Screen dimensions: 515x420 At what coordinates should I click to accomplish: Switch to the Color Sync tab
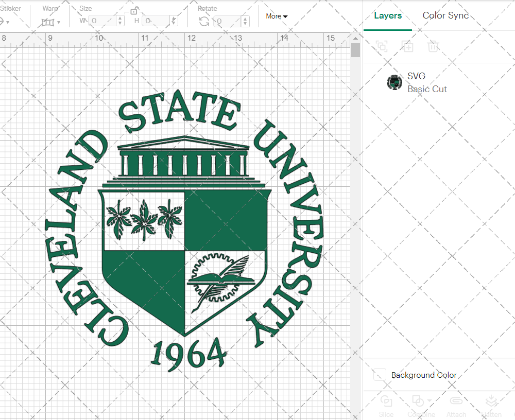[x=445, y=15]
